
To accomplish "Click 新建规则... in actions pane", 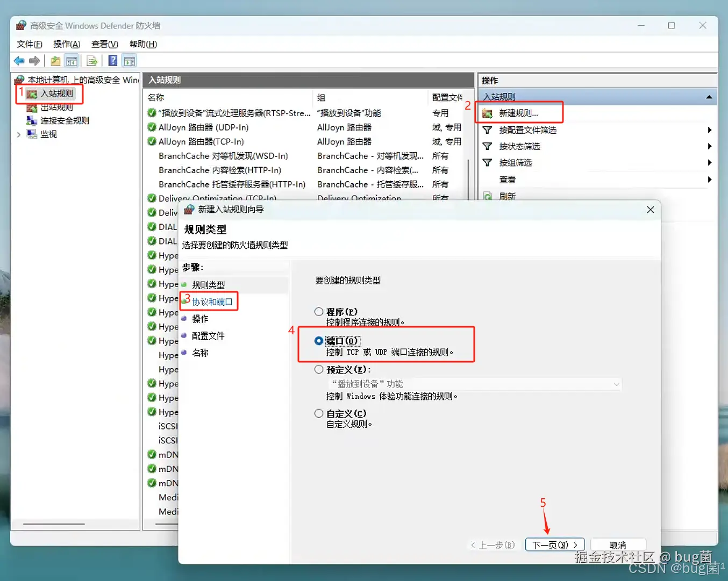I will click(x=518, y=113).
